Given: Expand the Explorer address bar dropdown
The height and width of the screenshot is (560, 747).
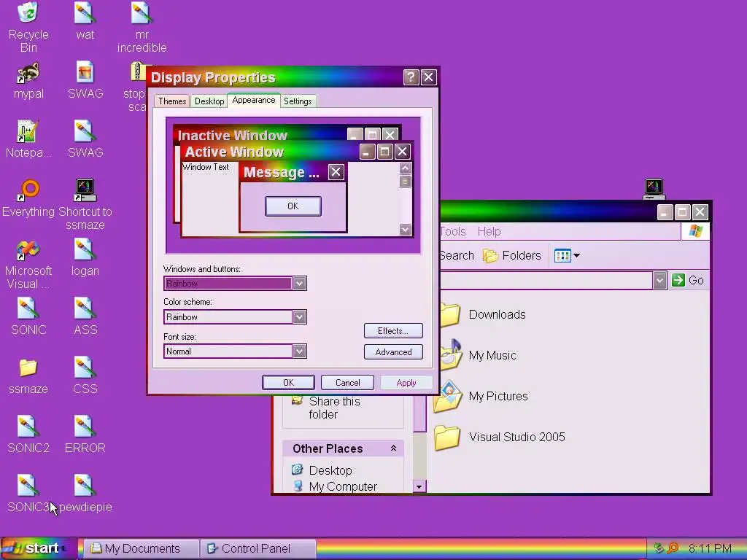Looking at the screenshot, I should [659, 280].
